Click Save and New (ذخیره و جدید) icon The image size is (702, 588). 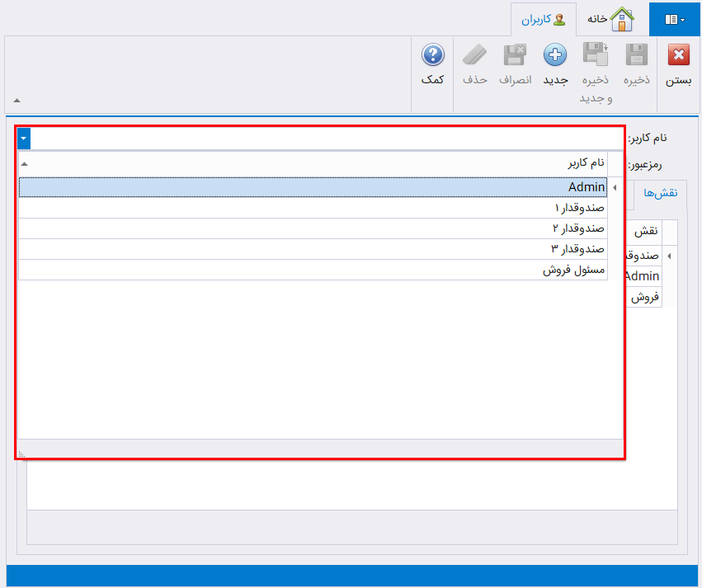point(596,55)
